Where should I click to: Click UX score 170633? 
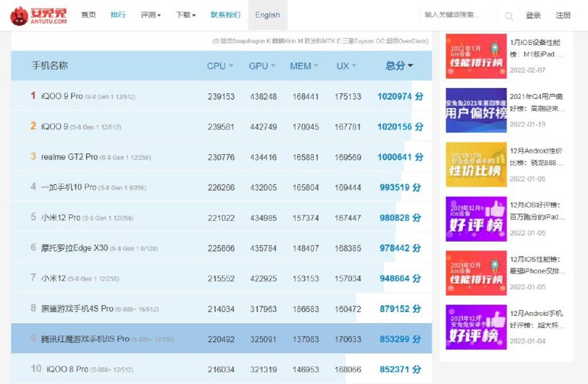tap(348, 339)
